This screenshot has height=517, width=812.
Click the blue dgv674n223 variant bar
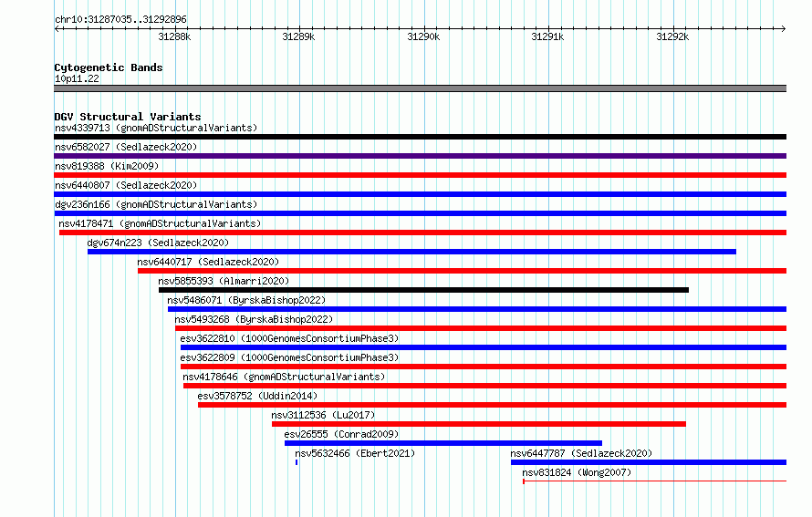[411, 252]
